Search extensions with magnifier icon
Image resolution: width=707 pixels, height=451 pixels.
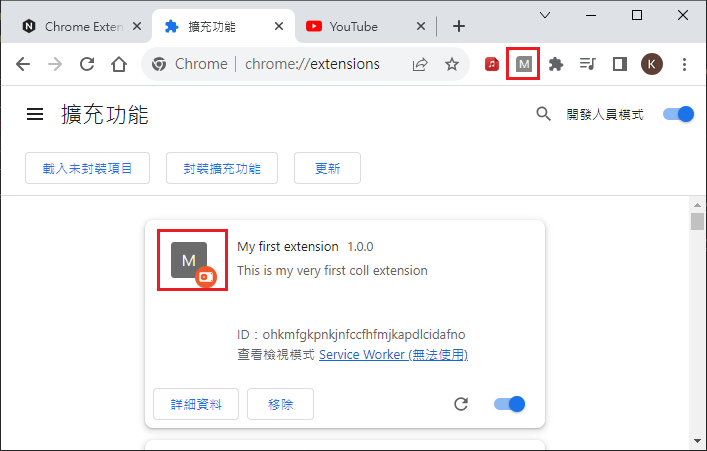click(x=544, y=114)
